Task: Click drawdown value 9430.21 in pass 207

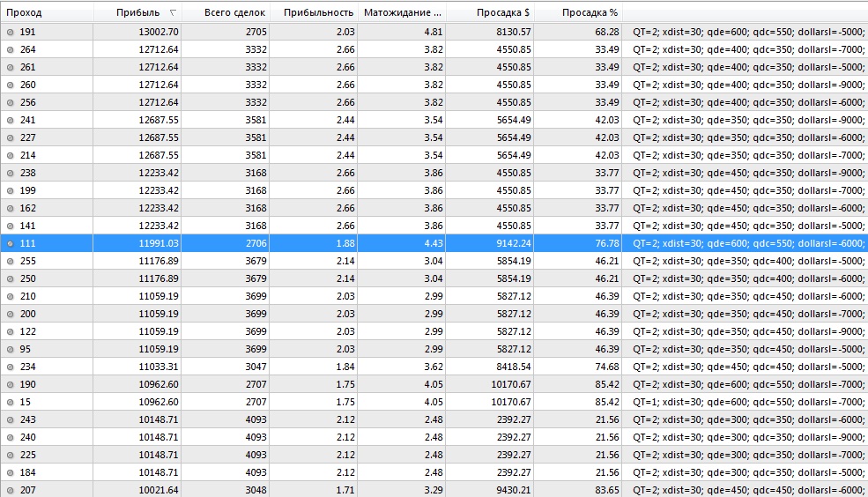Action: (x=514, y=490)
